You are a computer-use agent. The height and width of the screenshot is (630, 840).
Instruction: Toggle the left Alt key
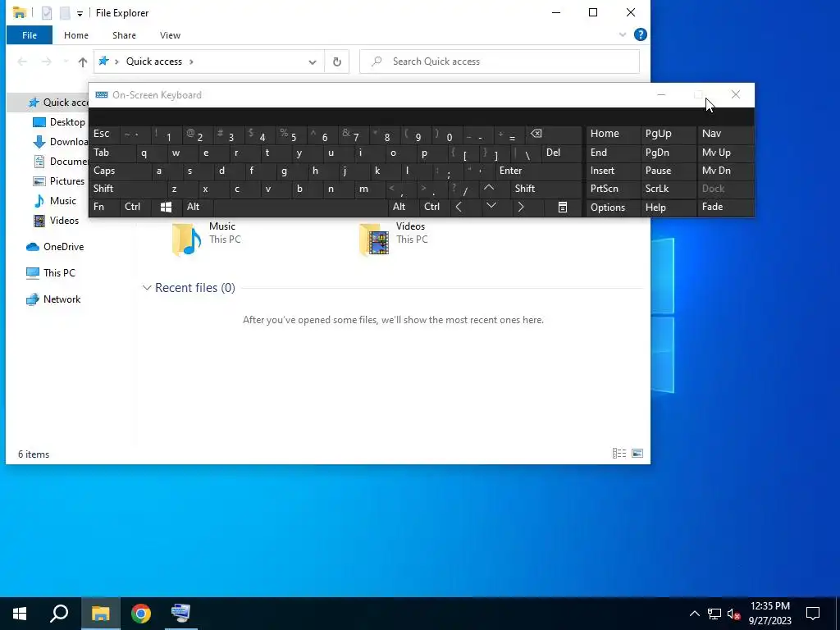[197, 208]
